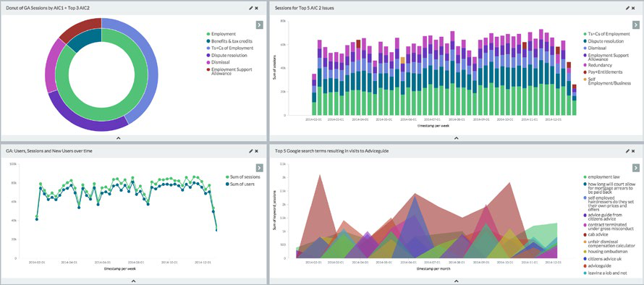Expand the bottom chevron of the GA Users line chart panel
The height and width of the screenshot is (285, 644).
pos(133,281)
